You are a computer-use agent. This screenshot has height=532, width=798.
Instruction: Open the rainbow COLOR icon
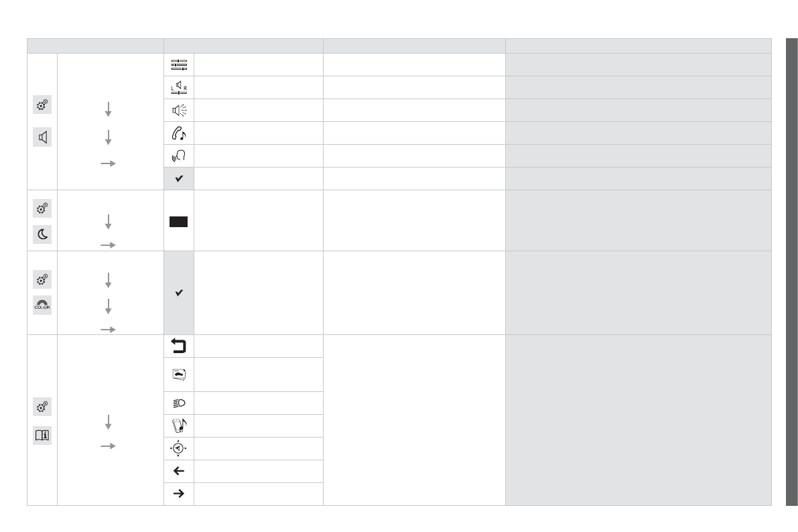(x=42, y=306)
